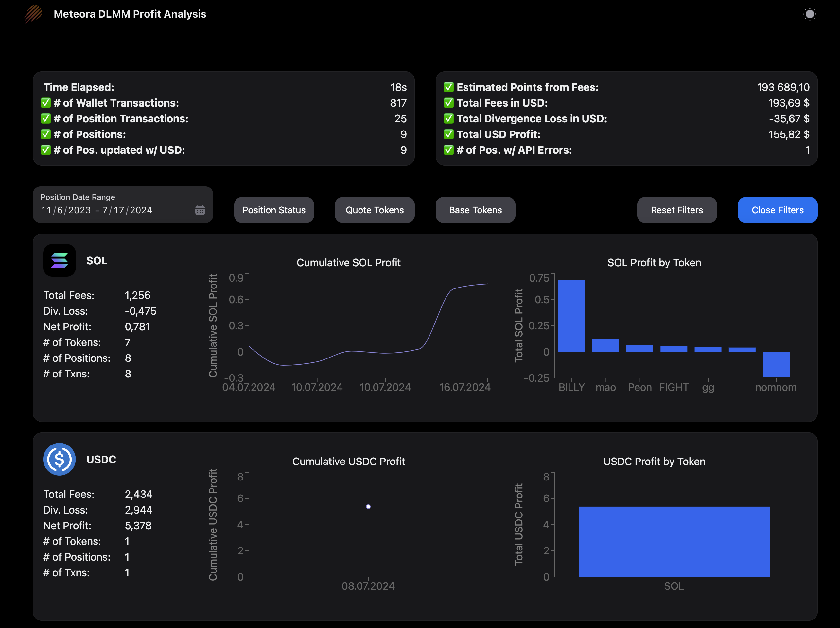Click the check icon by Pos. w/ API Errors

coord(448,150)
